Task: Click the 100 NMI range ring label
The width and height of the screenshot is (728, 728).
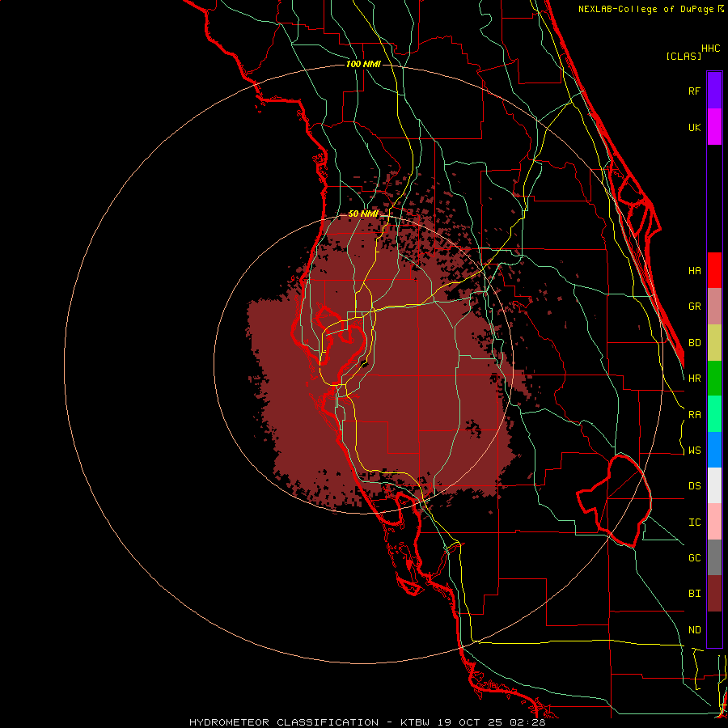Action: (x=363, y=64)
